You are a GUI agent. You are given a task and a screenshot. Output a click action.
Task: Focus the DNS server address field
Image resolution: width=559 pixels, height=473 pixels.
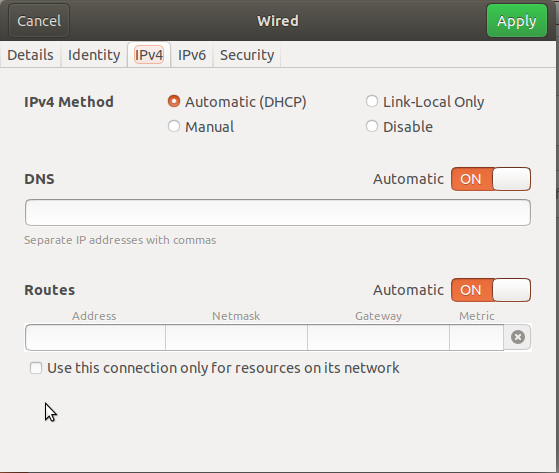(278, 212)
